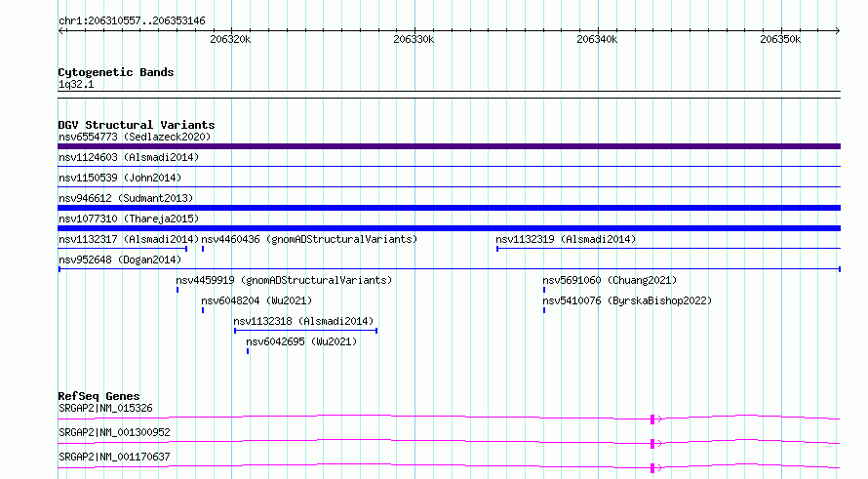This screenshot has width=868, height=479.
Task: Open variant nsv5410076 (ByrskaBishop2022) label
Action: [x=627, y=300]
